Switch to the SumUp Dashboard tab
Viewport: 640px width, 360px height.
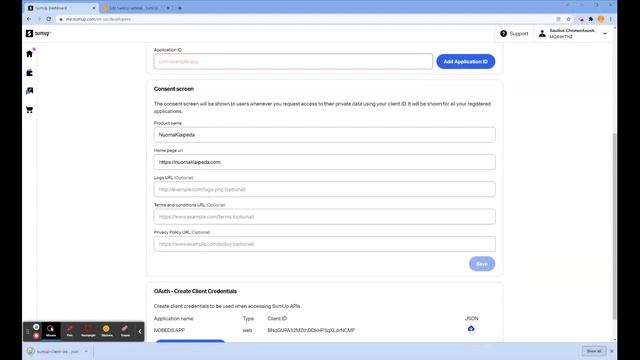(x=59, y=8)
